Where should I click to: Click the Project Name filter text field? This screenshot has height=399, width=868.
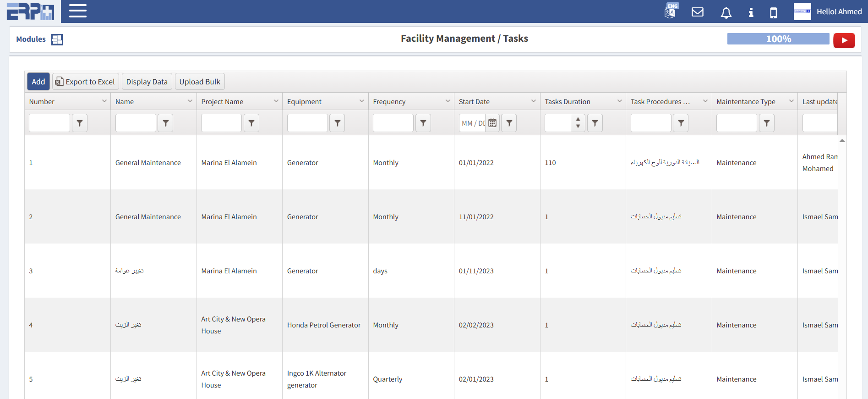[221, 123]
